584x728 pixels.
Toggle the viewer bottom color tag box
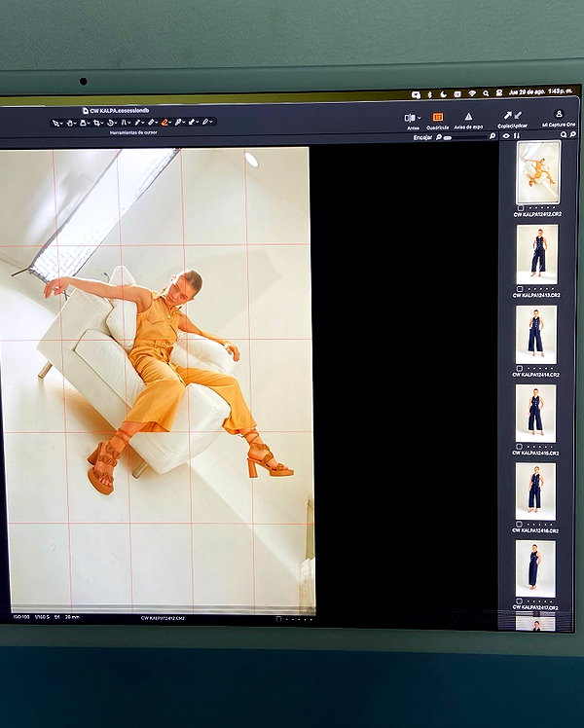278,619
